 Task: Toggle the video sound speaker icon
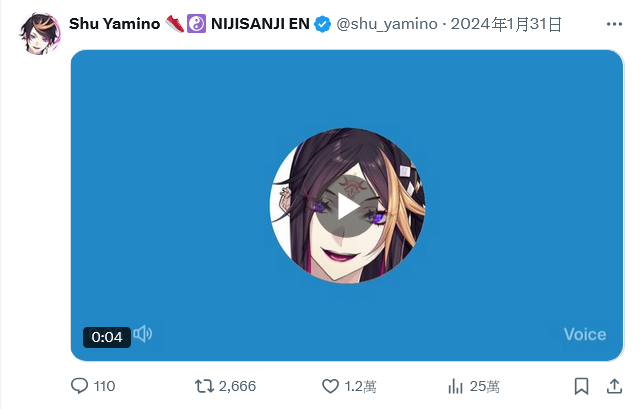(x=143, y=334)
